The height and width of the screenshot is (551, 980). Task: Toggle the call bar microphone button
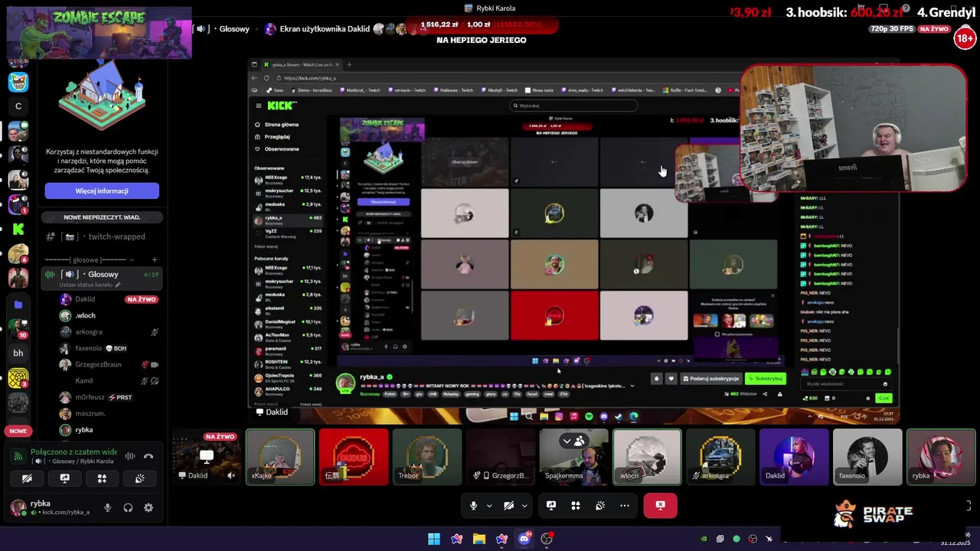coord(474,505)
